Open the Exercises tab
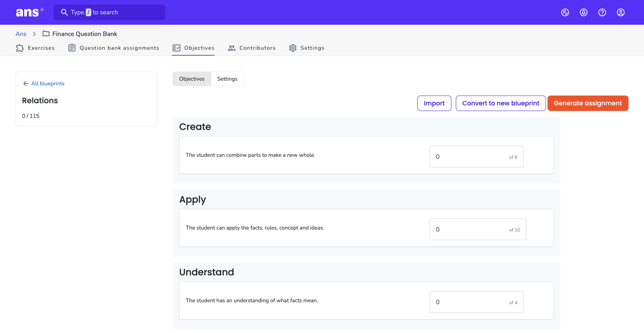This screenshot has width=644, height=333. click(x=35, y=48)
